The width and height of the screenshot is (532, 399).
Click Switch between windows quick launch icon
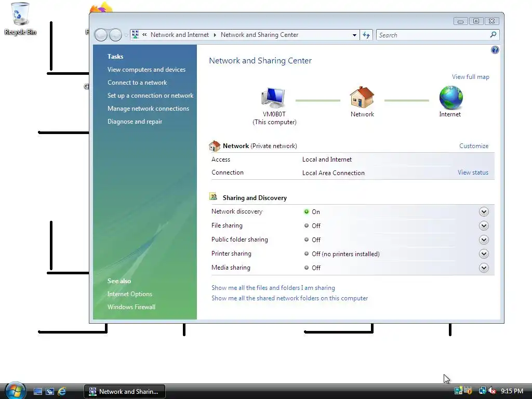tap(50, 392)
